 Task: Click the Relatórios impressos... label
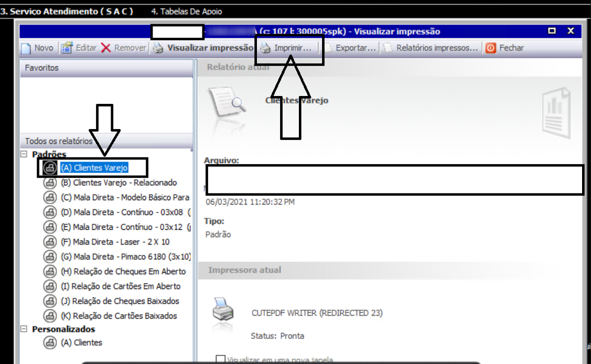(437, 48)
